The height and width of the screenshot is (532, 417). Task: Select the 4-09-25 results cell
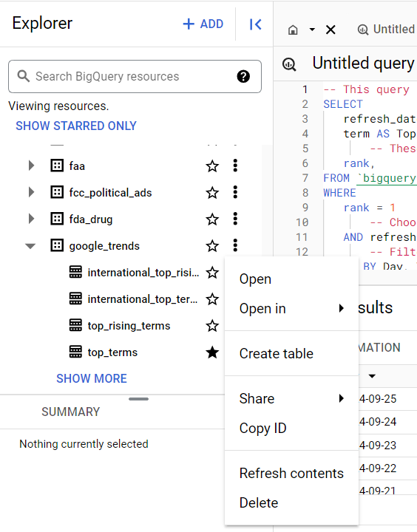pyautogui.click(x=378, y=399)
